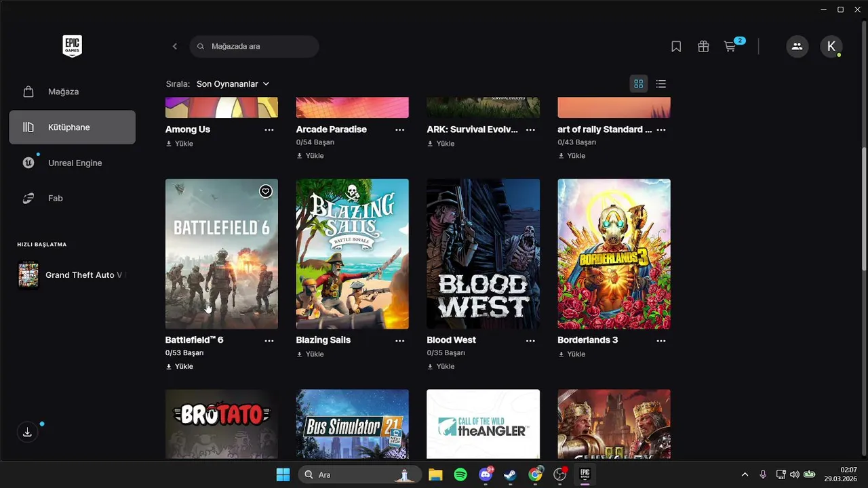Switch to grid view
Viewport: 868px width, 488px height.
(x=638, y=84)
